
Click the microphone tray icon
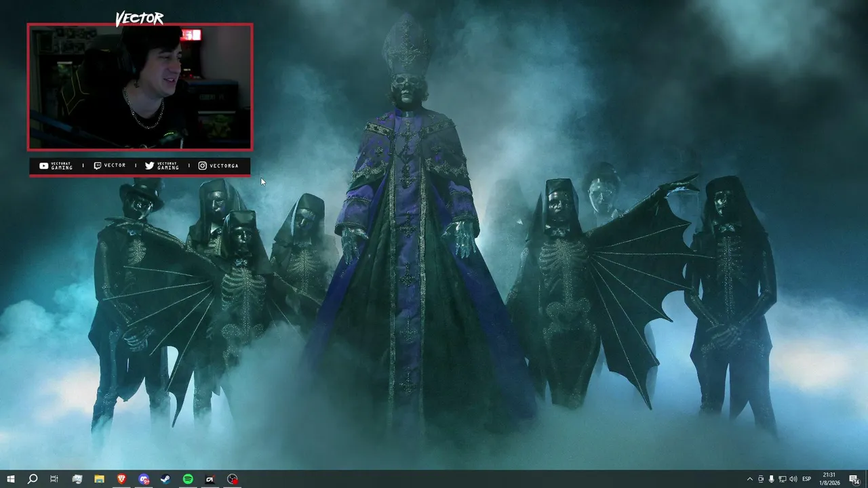(x=772, y=479)
